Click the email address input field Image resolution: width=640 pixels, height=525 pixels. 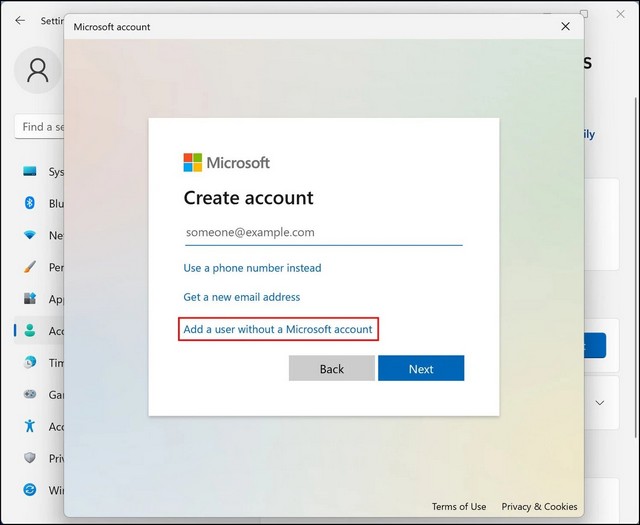click(x=324, y=233)
